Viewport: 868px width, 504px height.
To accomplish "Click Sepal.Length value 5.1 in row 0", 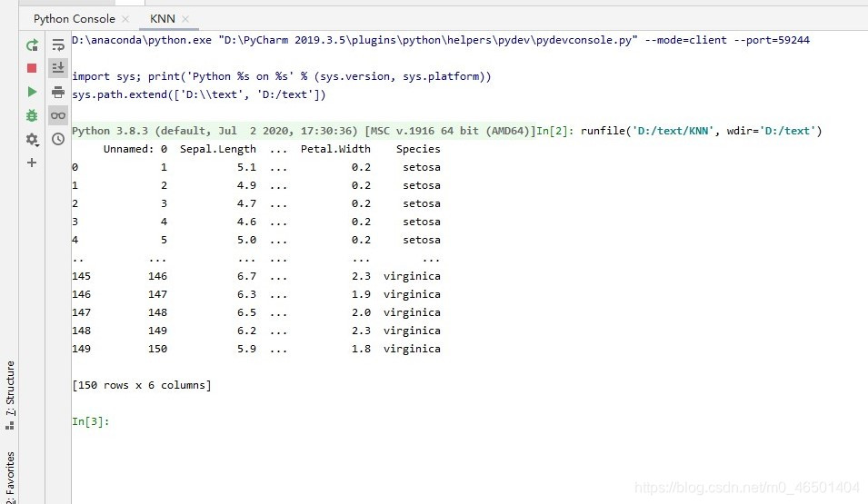I will 246,167.
